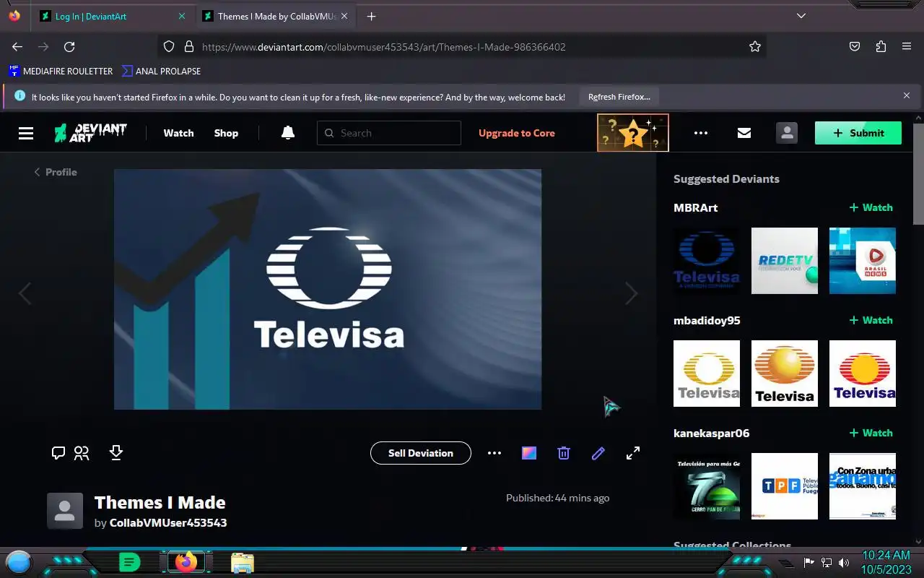The height and width of the screenshot is (578, 924).
Task: Show previous deviation arrow
Action: click(x=25, y=293)
